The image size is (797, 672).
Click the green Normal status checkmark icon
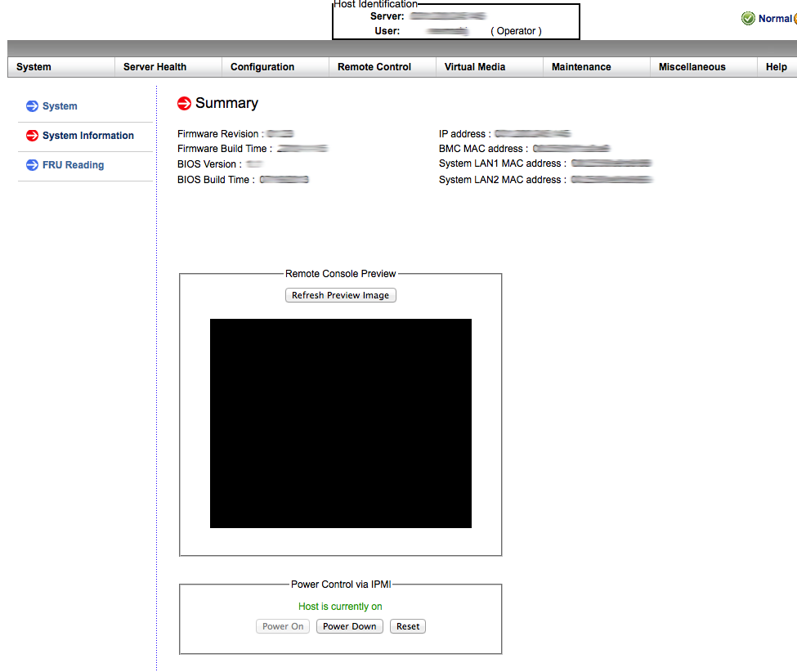[x=748, y=18]
